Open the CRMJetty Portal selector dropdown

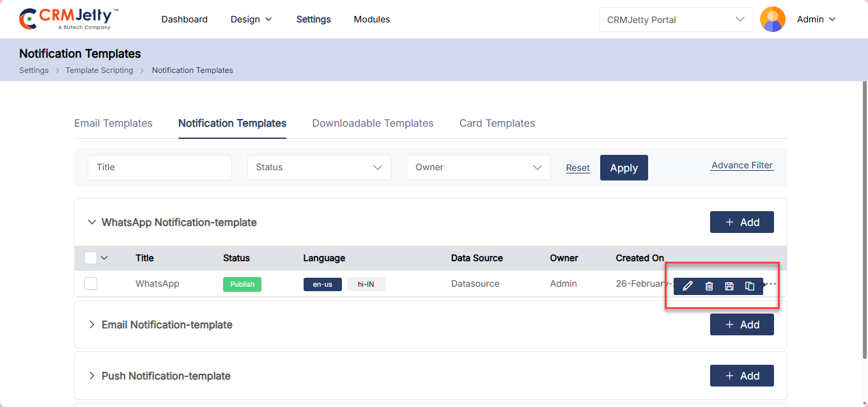[676, 20]
